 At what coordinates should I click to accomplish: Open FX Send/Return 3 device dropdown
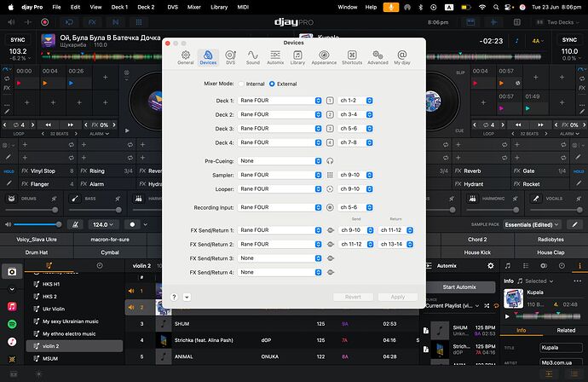point(280,258)
